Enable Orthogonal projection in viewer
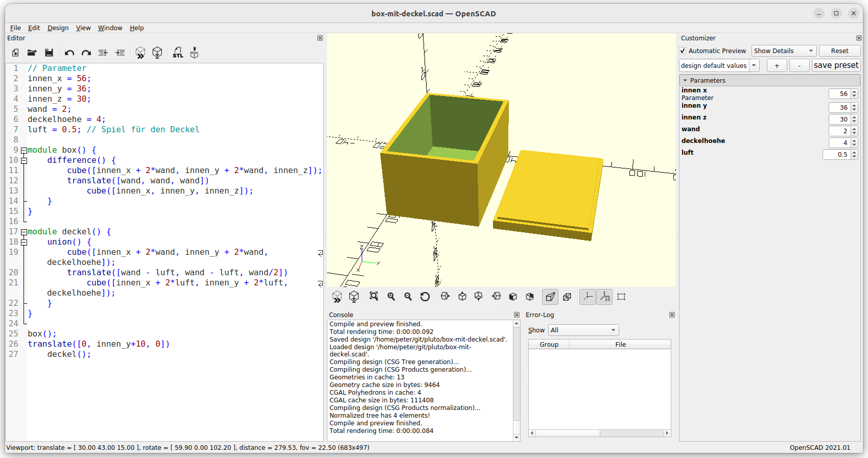The image size is (868, 458). (567, 297)
